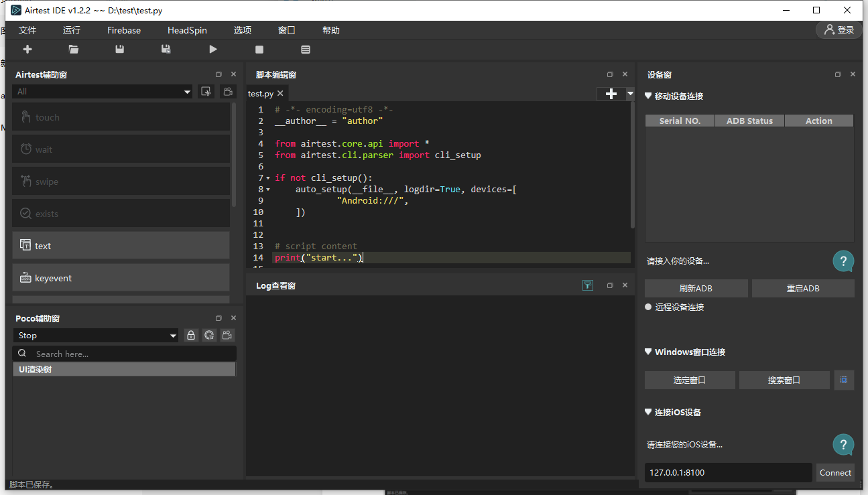
Task: Switch to the test.py editor tab
Action: click(x=261, y=94)
